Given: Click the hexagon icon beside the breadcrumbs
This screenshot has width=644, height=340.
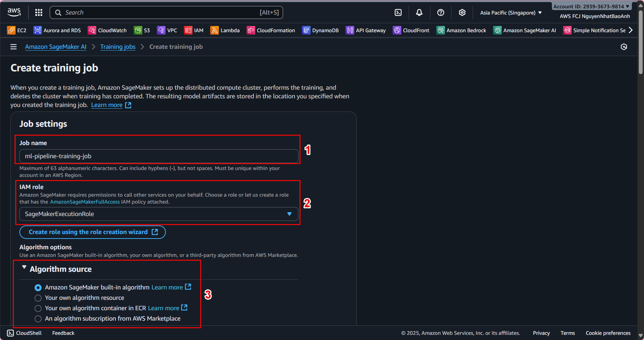Looking at the screenshot, I should click(x=624, y=47).
